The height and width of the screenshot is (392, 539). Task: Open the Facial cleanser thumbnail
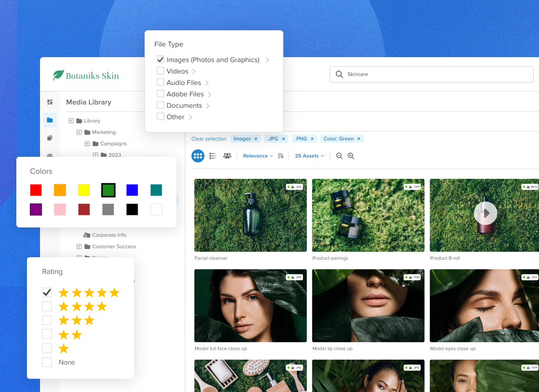click(x=250, y=215)
